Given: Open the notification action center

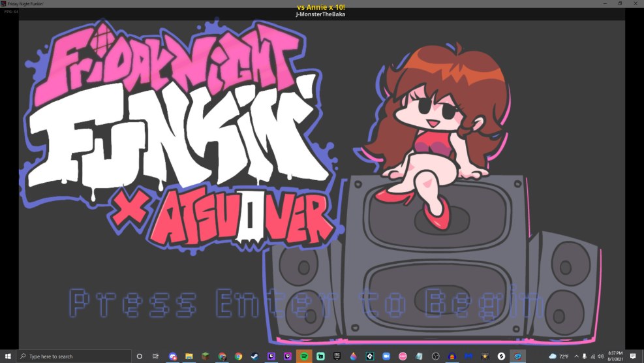Looking at the screenshot, I should 632,356.
